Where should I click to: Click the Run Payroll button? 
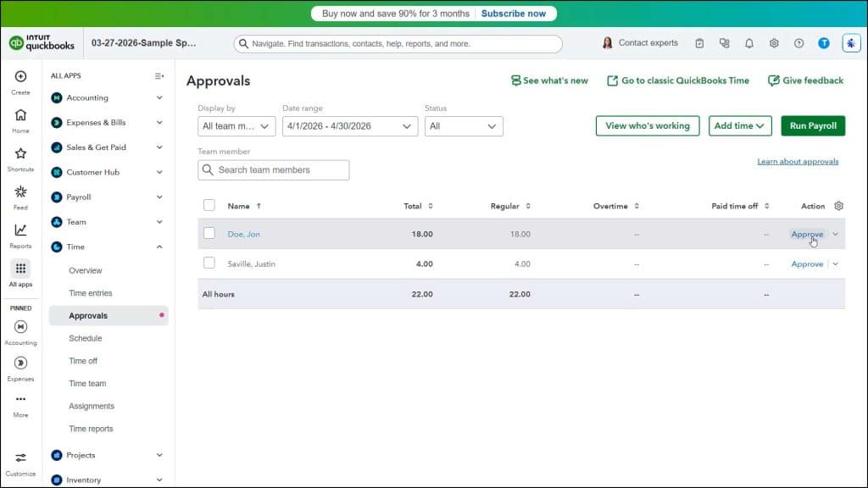[x=812, y=125]
